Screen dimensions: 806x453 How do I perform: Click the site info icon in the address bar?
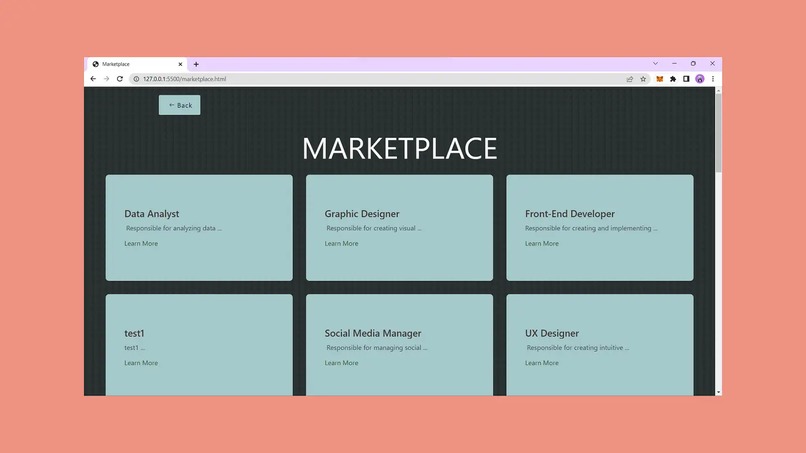136,79
